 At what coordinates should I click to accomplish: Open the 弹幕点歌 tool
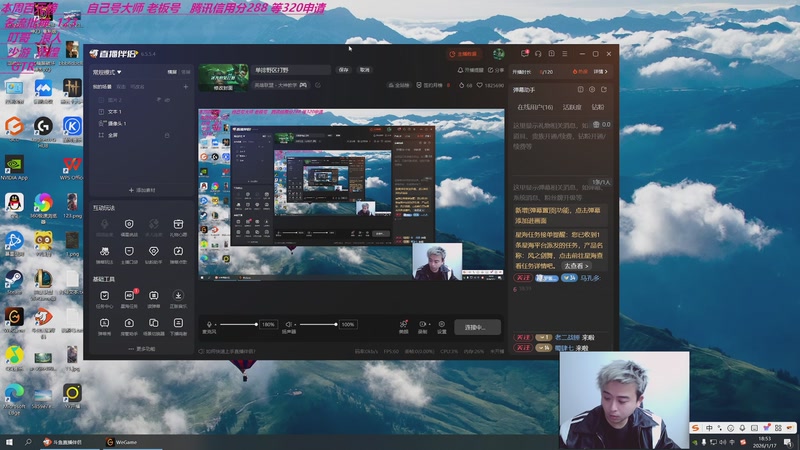(178, 255)
